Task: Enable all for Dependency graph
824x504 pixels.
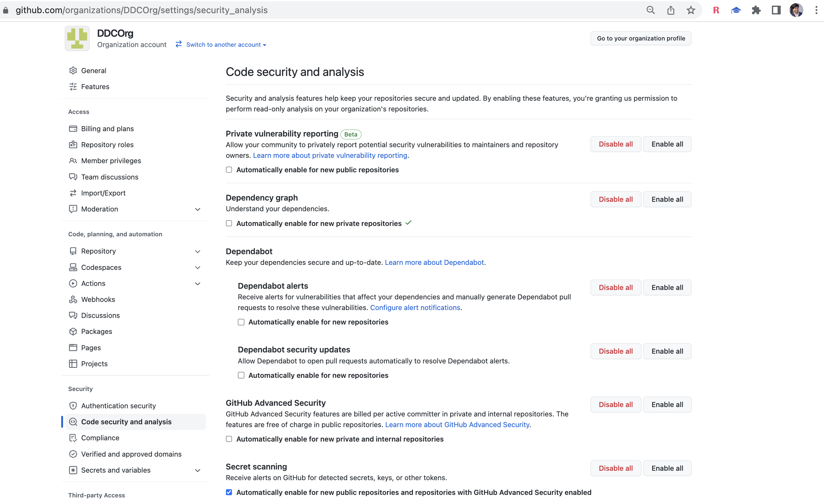Action: [x=667, y=199]
